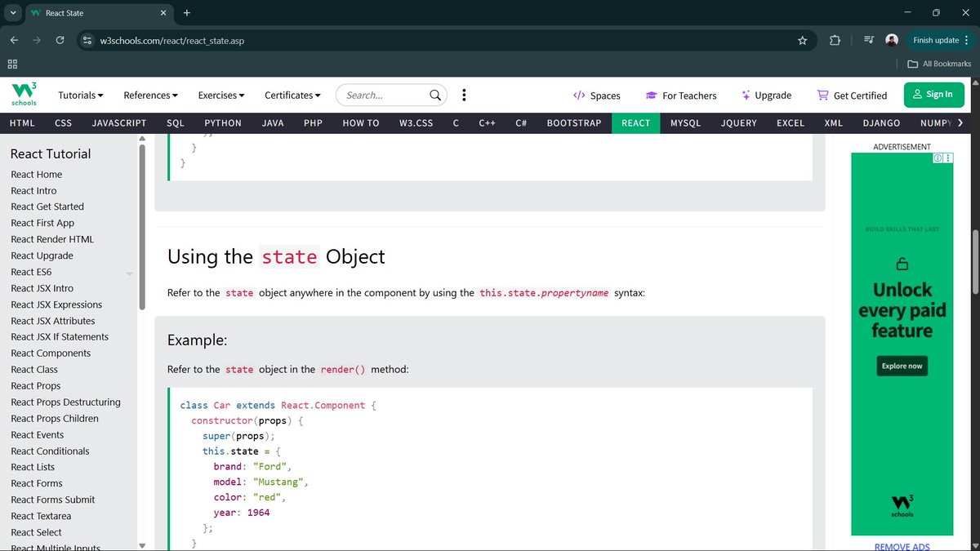Click the W3Schools logo
980x551 pixels.
24,95
